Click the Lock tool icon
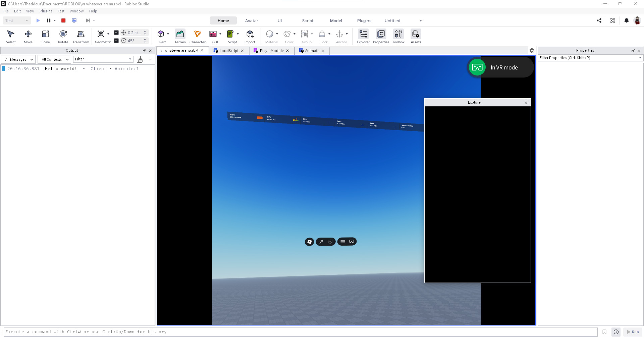Image resolution: width=644 pixels, height=349 pixels. coord(322,34)
